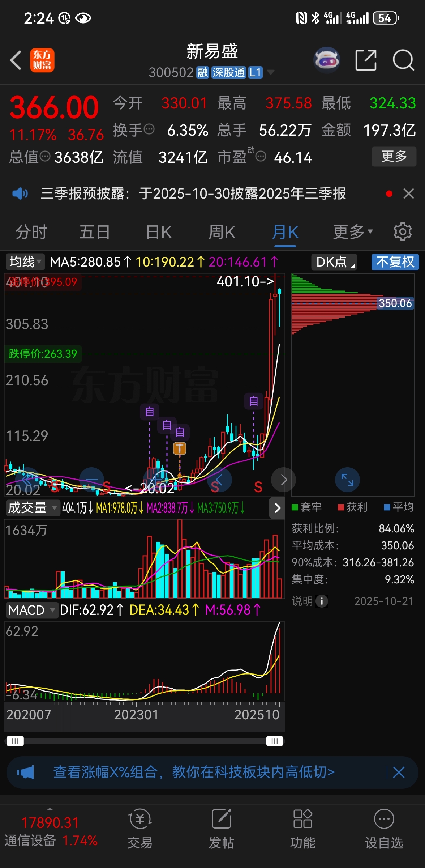Expand stock code 300502 dropdown arrow
The width and height of the screenshot is (425, 868).
point(270,72)
